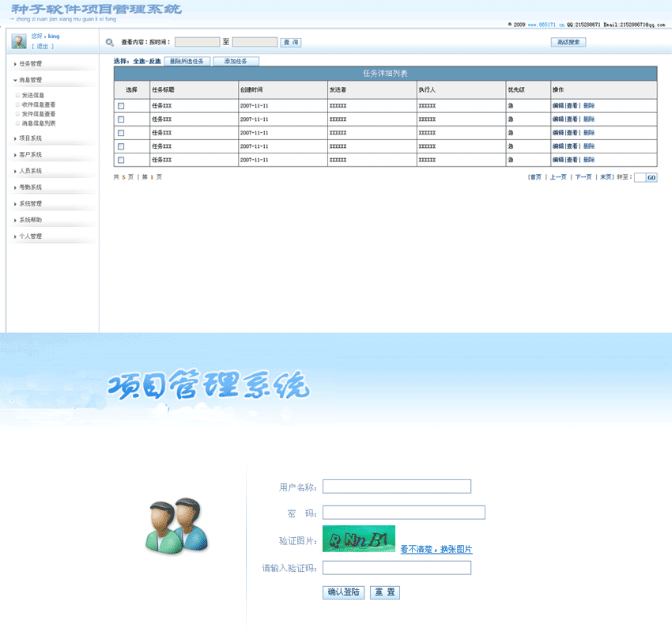Image resolution: width=672 pixels, height=636 pixels.
Task: Open 发件信息查看 in the sidebar
Action: [x=39, y=114]
